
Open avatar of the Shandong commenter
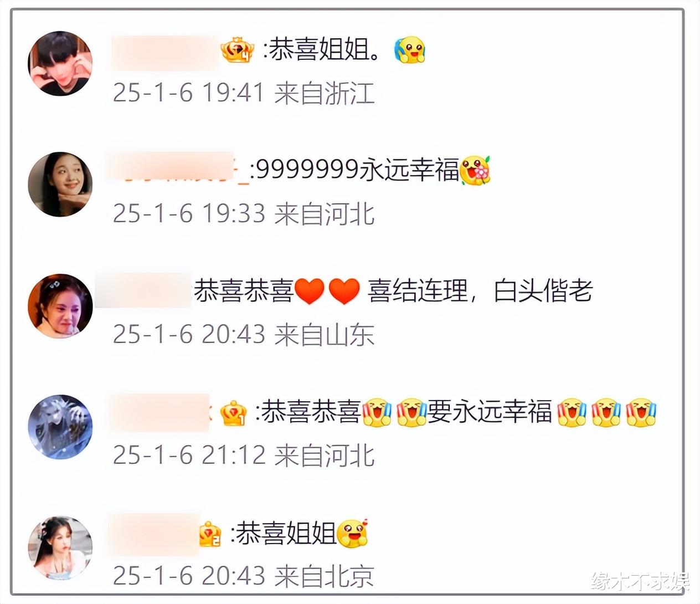(60, 305)
